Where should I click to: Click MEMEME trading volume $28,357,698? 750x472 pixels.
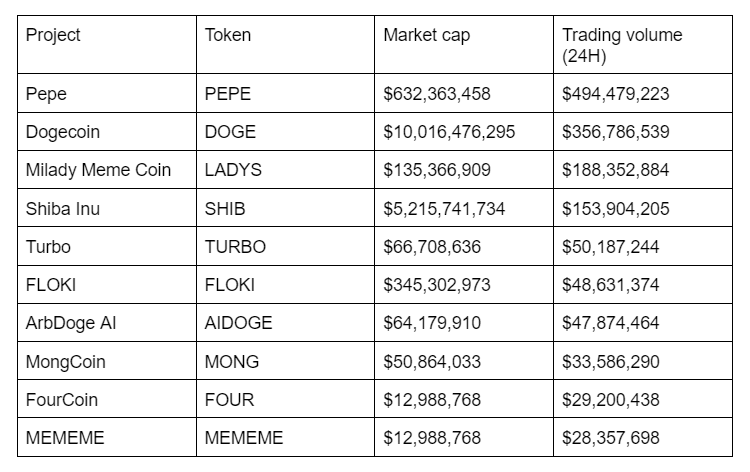[643, 437]
